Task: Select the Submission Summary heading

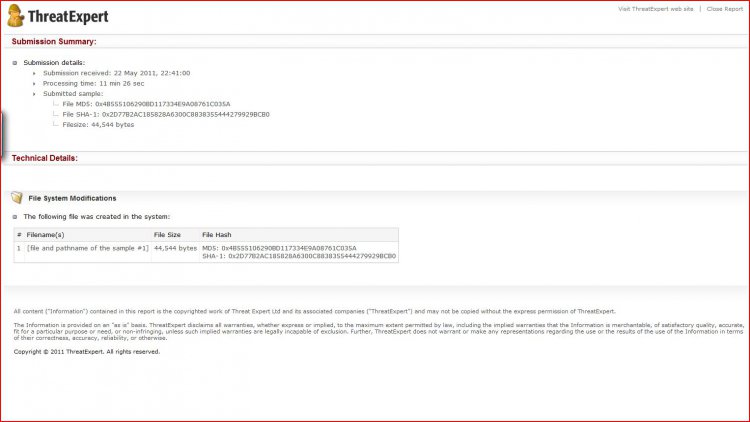Action: (x=54, y=42)
